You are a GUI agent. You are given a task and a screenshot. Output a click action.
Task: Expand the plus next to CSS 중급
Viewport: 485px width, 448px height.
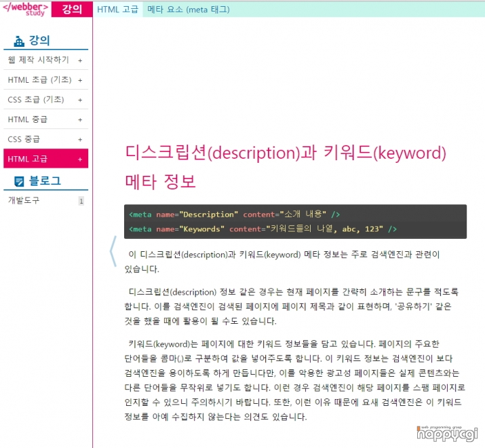(x=80, y=139)
